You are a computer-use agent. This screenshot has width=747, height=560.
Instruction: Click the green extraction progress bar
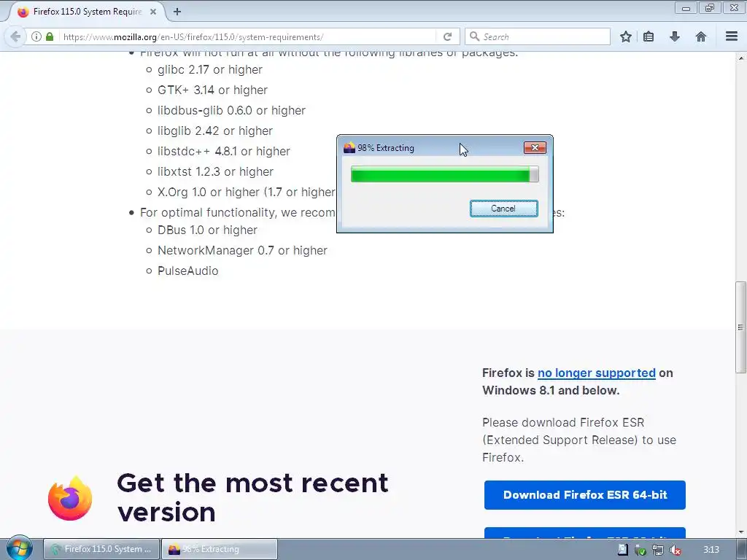444,174
